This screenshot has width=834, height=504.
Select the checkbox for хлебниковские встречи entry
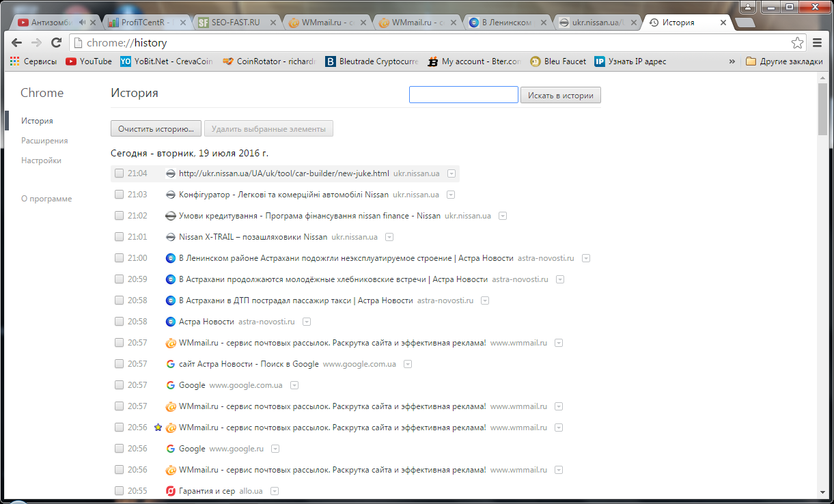coord(119,279)
